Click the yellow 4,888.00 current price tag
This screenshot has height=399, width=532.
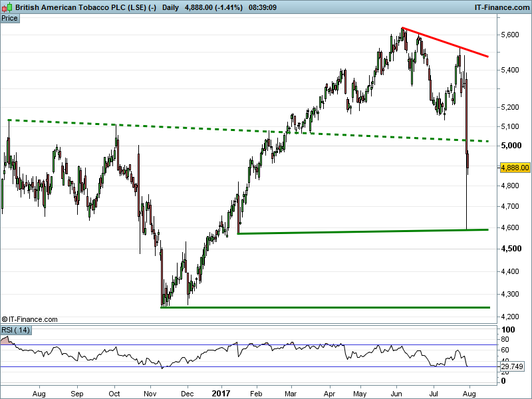click(x=515, y=168)
